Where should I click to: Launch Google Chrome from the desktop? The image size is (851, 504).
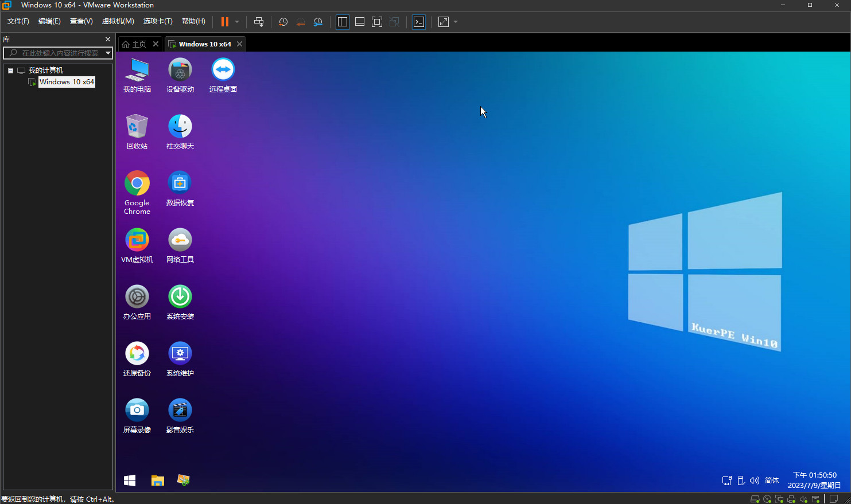pos(137,193)
